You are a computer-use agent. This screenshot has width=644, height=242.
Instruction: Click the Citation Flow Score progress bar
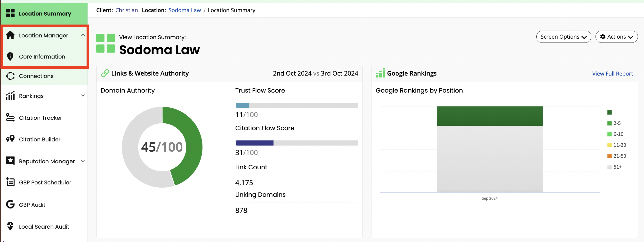click(x=297, y=143)
